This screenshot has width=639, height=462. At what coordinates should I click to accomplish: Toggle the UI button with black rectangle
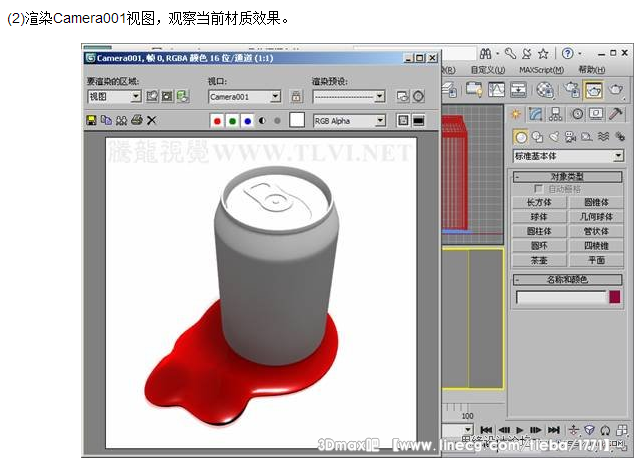(419, 120)
